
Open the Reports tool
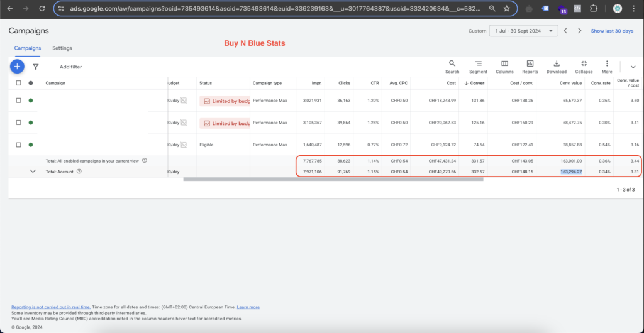coord(530,67)
